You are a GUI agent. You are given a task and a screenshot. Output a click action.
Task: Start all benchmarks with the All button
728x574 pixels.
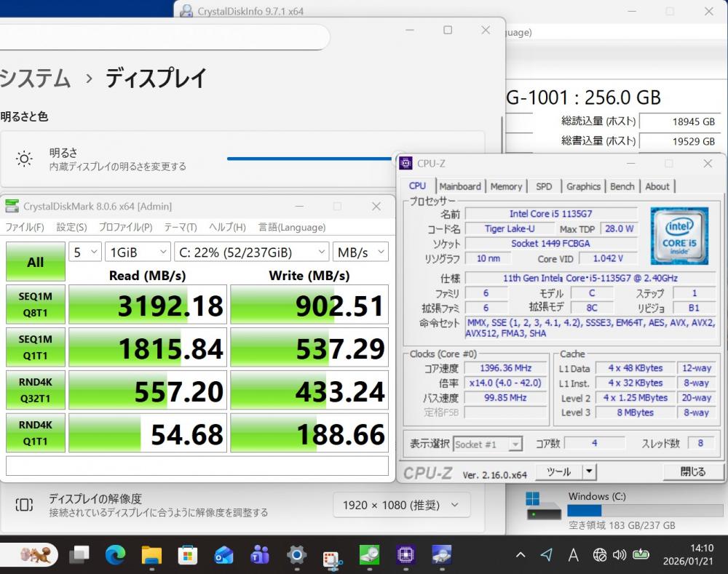35,262
